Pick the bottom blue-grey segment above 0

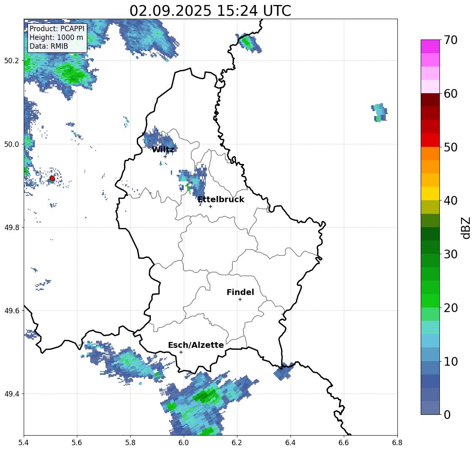(x=430, y=408)
